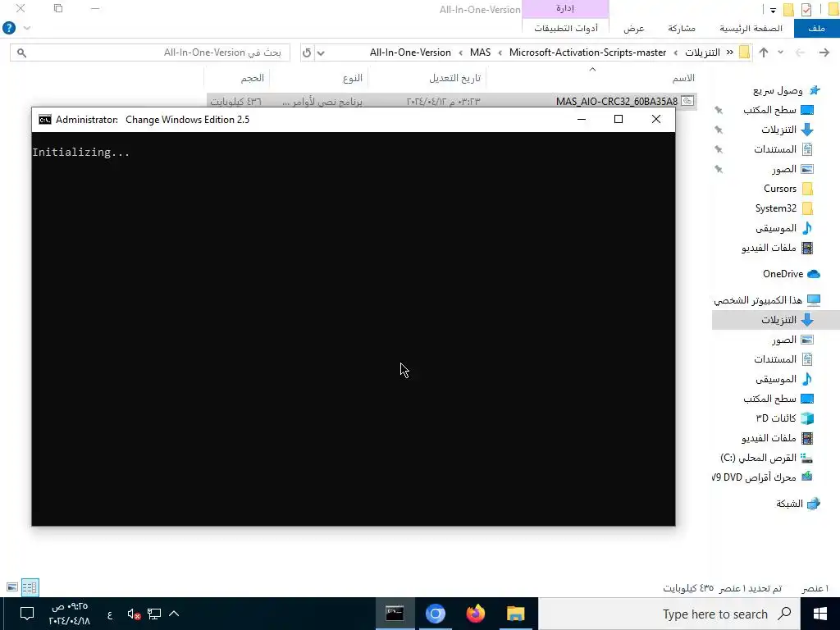Open the quick access toolbar customize dropdown
Viewport: 840px width, 630px height.
773,10
